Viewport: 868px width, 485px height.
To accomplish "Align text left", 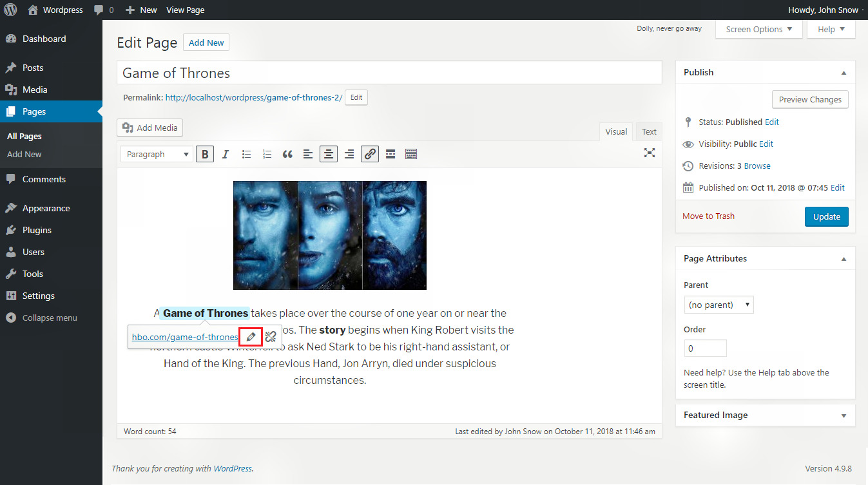I will point(308,154).
